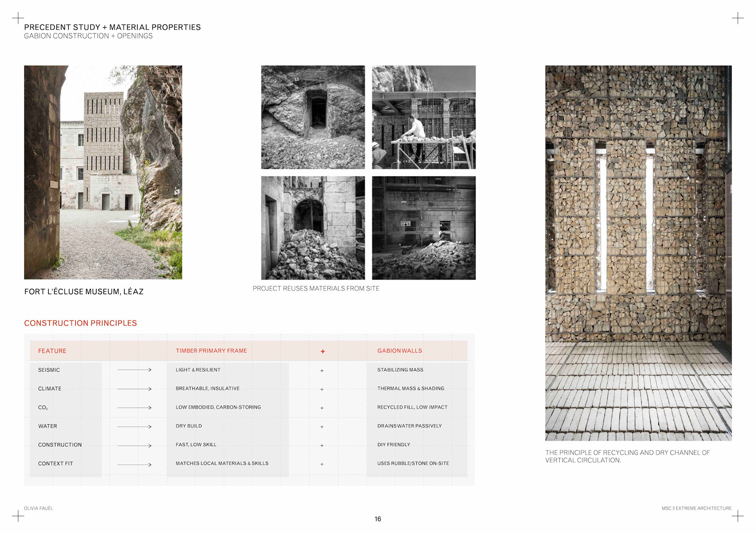Click the arrow next to WATER
Viewport: 756px width, 534px height.
point(134,427)
